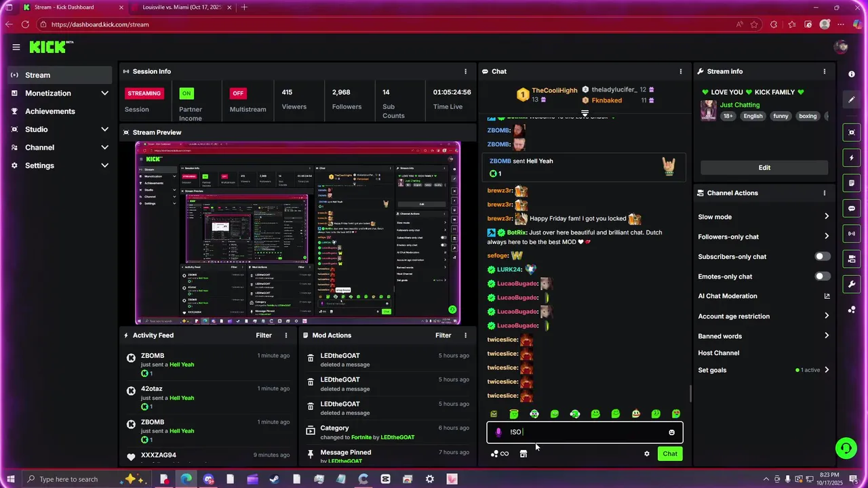This screenshot has height=488, width=868.
Task: Open the Settings gear in Windows taskbar
Action: pyautogui.click(x=430, y=479)
